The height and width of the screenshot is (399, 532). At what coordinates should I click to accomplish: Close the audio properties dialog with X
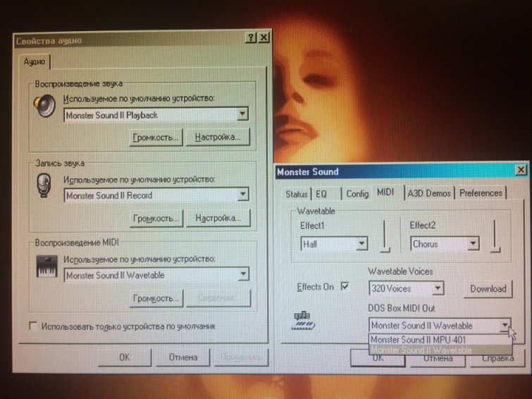coord(264,37)
